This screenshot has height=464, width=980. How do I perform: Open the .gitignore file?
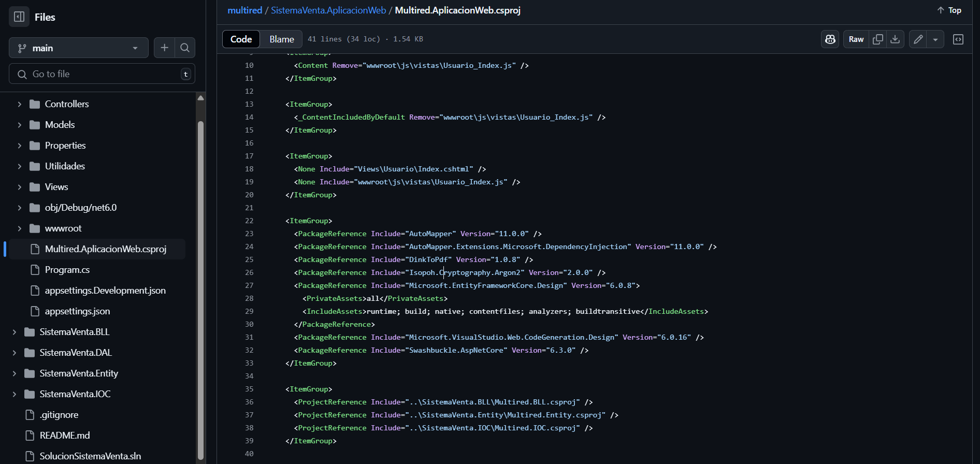[59, 415]
